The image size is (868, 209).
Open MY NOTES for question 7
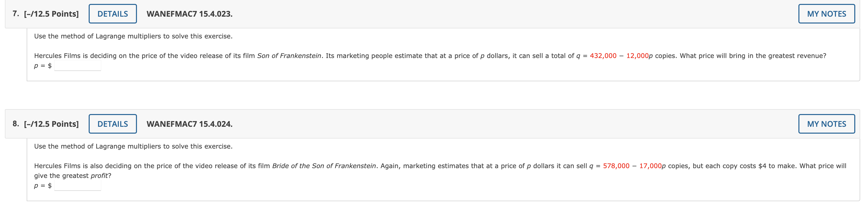click(x=826, y=14)
